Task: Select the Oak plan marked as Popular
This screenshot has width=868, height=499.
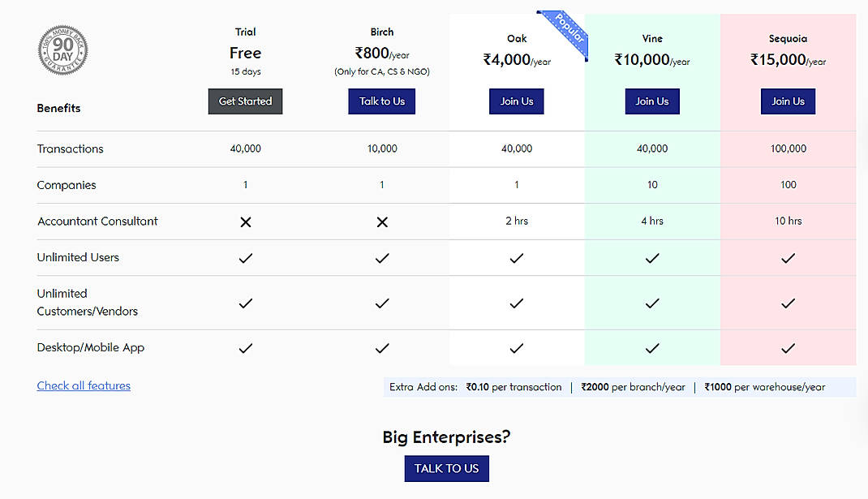Action: point(516,38)
